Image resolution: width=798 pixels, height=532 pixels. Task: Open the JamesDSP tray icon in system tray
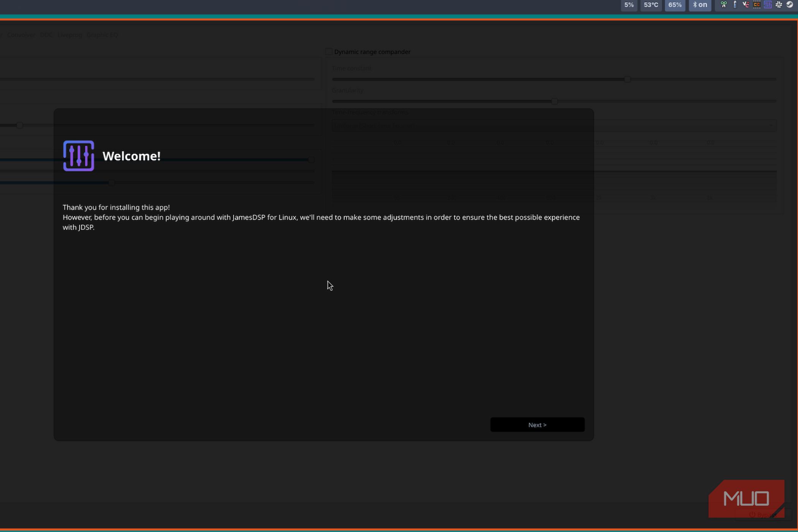(x=768, y=5)
